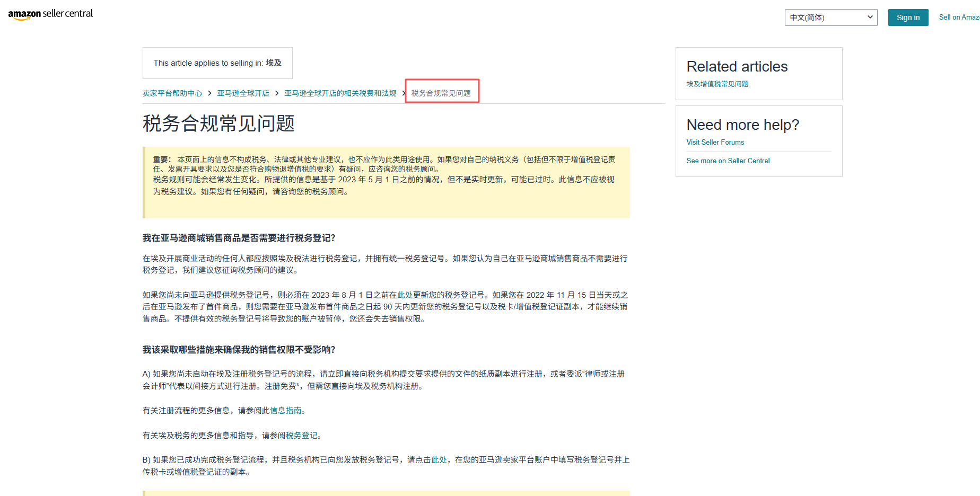
Task: Open See more on Seller Central
Action: pos(728,161)
